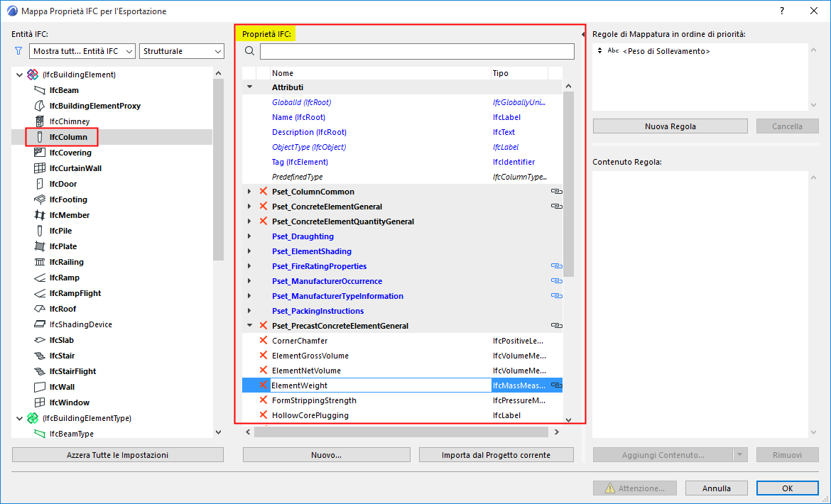Select the IfcStairFlight icon
Screen dimensions: 831x504
pos(40,371)
